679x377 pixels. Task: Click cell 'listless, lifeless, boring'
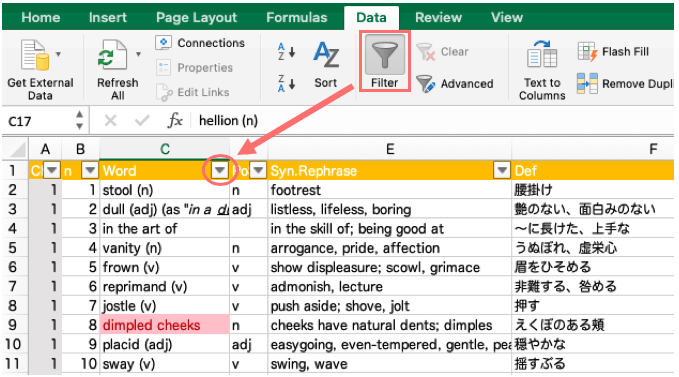pos(390,209)
